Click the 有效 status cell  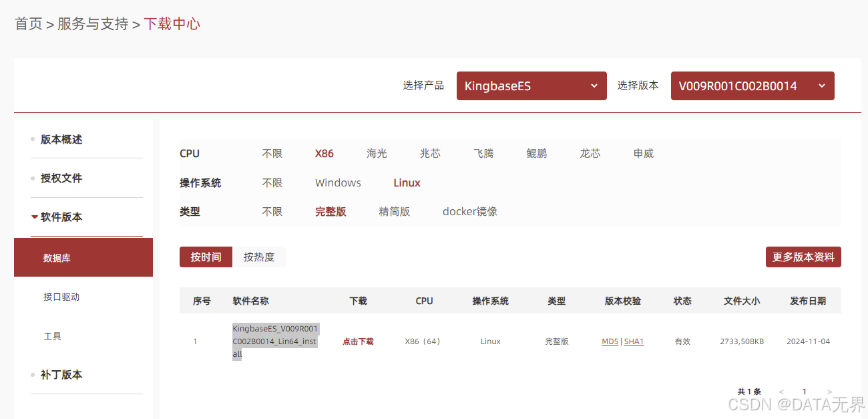pos(682,341)
